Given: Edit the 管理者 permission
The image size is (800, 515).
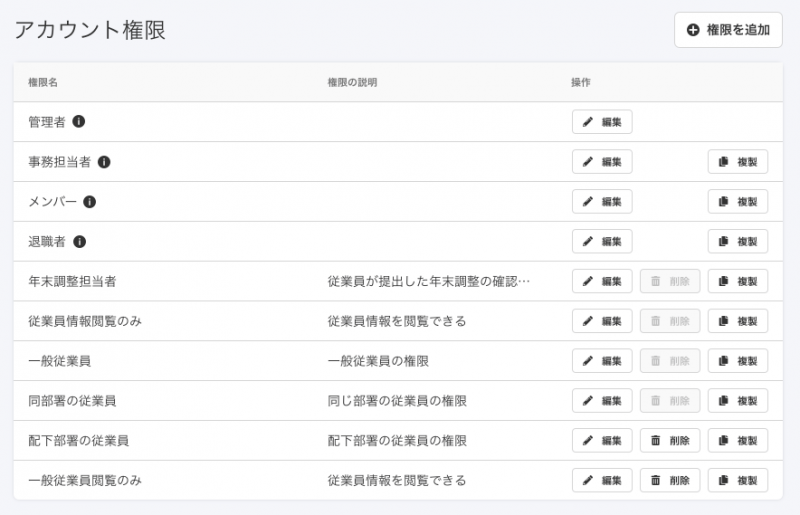Looking at the screenshot, I should coord(602,122).
